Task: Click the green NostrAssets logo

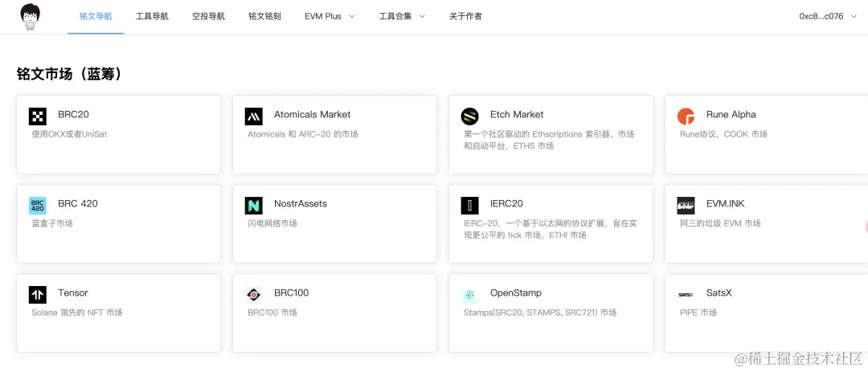Action: pos(253,206)
